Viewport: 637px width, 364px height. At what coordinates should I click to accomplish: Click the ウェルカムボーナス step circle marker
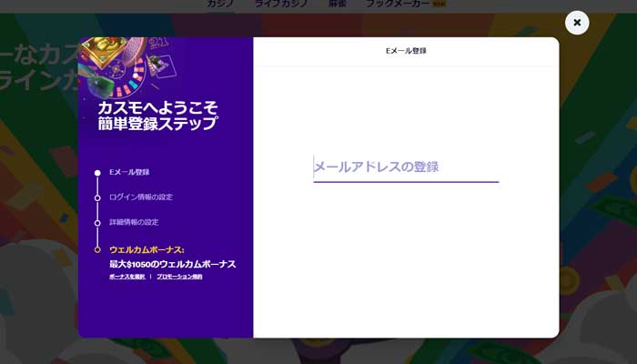coord(97,250)
